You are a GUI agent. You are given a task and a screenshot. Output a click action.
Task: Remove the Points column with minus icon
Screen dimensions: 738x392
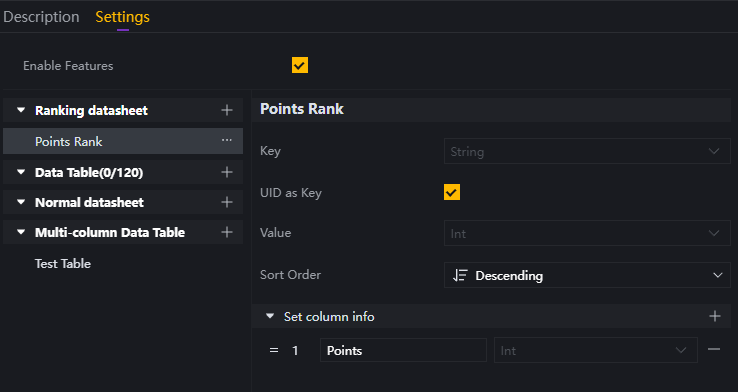(714, 349)
